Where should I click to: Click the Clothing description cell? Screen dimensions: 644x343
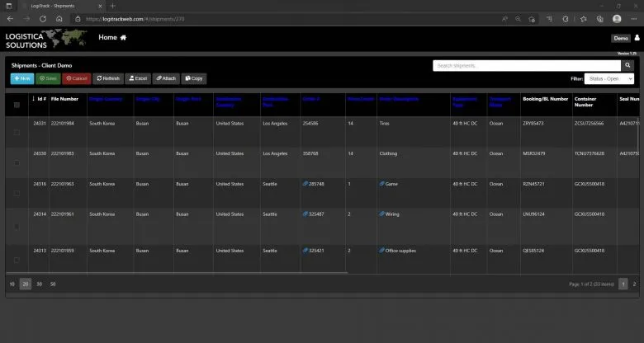(x=388, y=153)
